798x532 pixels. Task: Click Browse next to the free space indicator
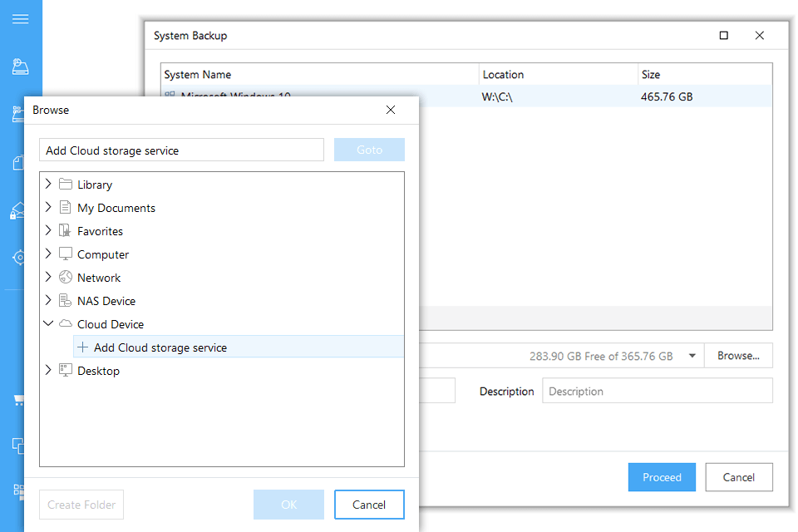pos(738,355)
